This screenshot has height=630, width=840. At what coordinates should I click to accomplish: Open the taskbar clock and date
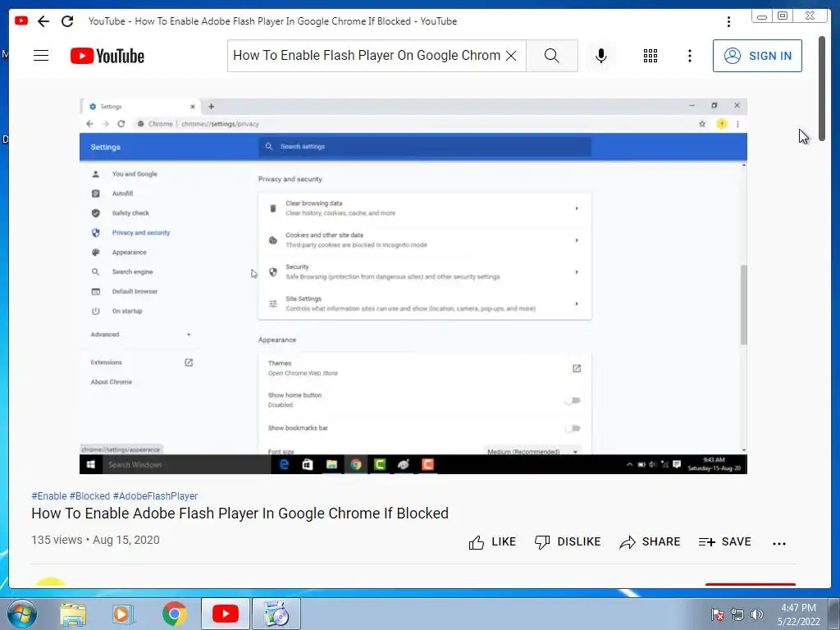click(x=798, y=614)
